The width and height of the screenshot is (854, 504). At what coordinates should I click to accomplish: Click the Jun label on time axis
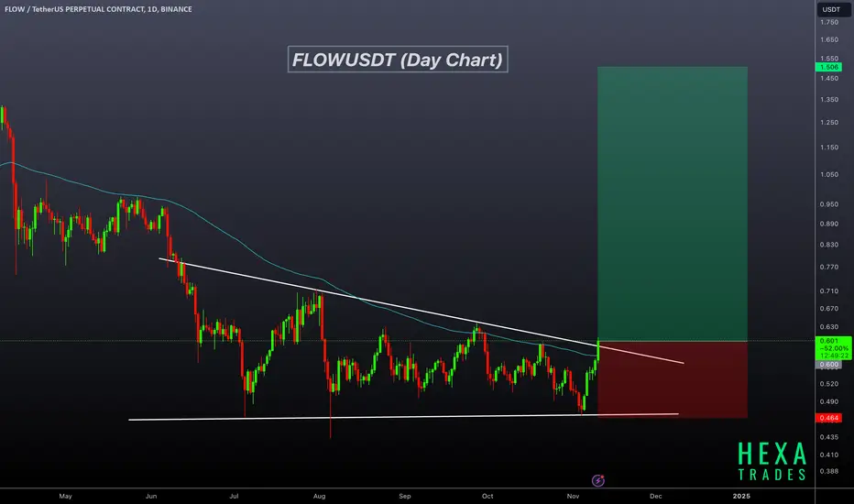click(151, 496)
